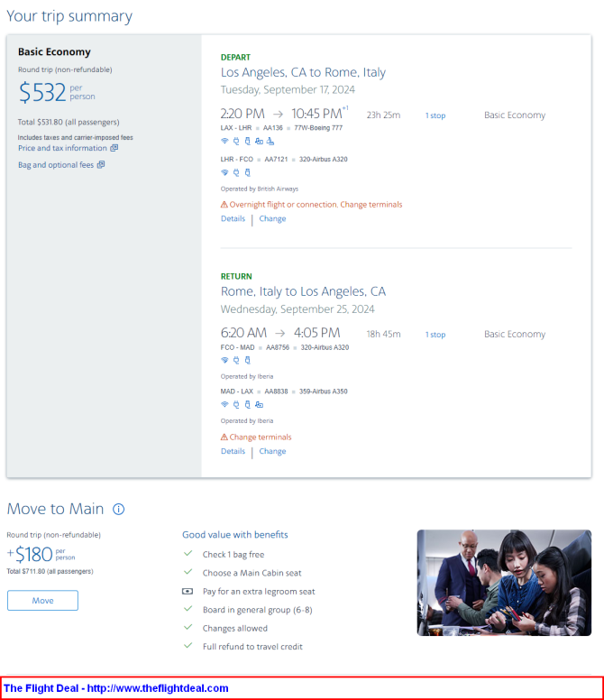Click checkmark beside Full refund to travel credit
This screenshot has height=700, width=604.
pos(188,646)
